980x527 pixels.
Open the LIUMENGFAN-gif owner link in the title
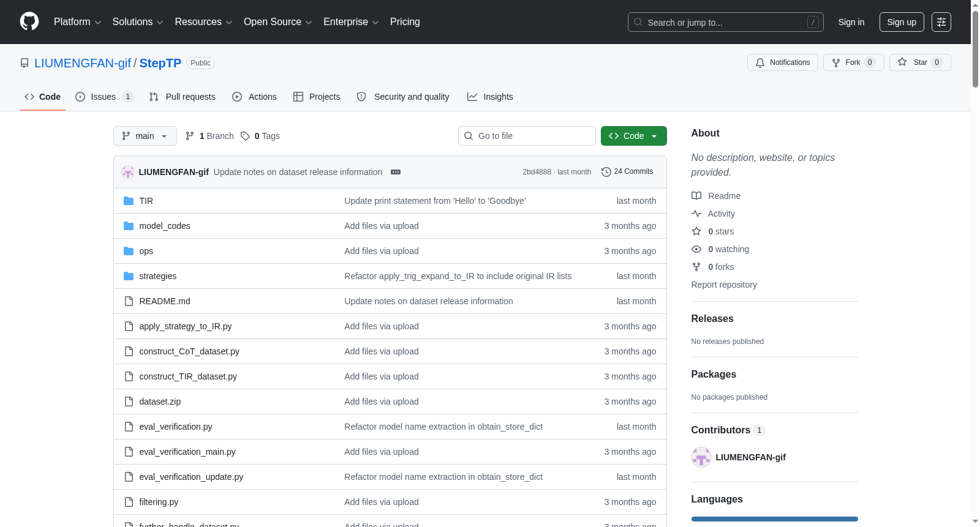pyautogui.click(x=83, y=63)
